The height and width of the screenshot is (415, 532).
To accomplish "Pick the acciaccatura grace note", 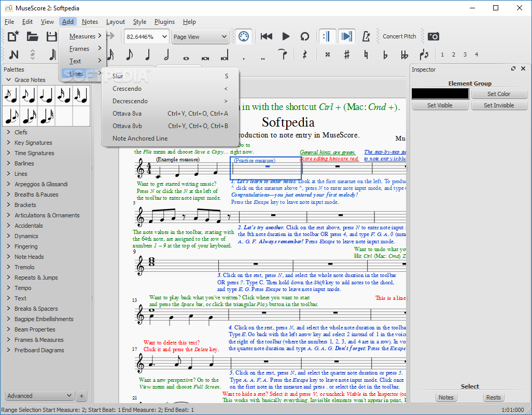I will coord(11,95).
